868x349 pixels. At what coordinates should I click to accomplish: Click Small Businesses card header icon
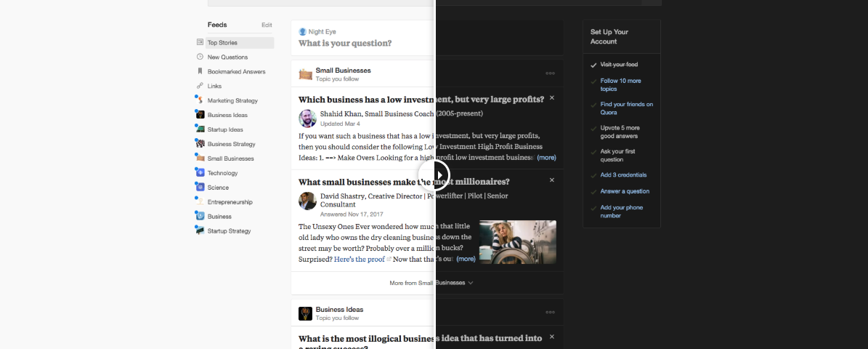(305, 74)
